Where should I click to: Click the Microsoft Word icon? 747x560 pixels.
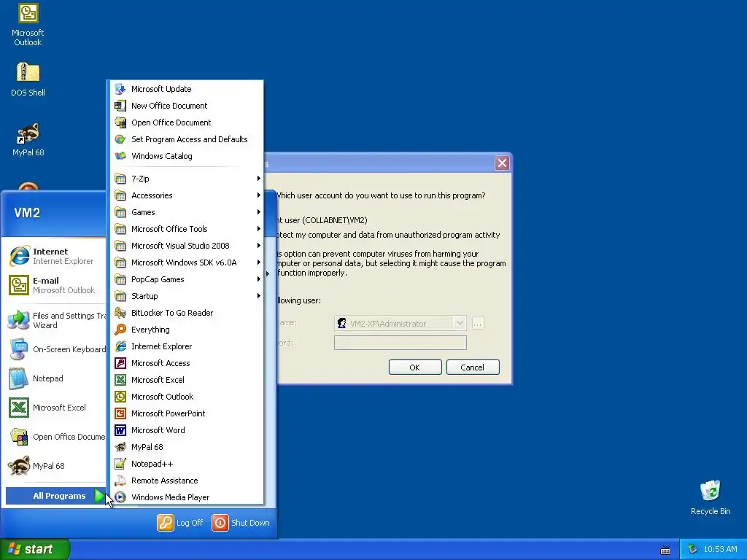tap(120, 430)
